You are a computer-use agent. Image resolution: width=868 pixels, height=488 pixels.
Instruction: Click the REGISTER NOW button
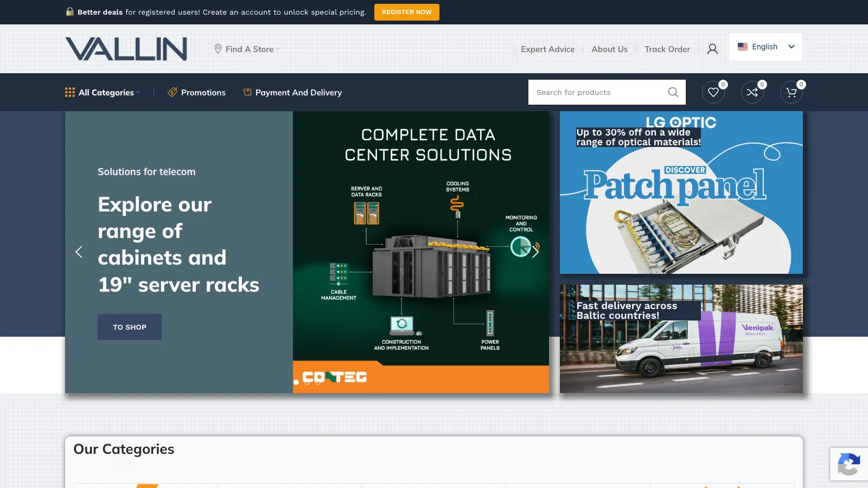tap(407, 12)
